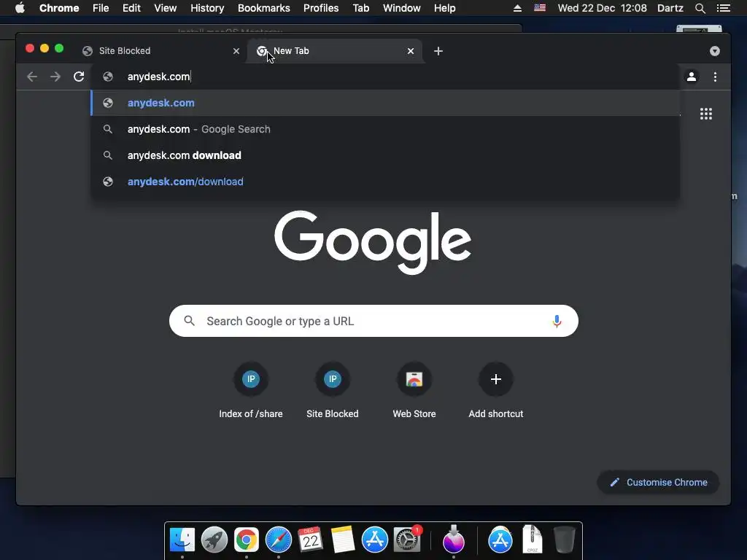Open the File menu

[x=101, y=8]
